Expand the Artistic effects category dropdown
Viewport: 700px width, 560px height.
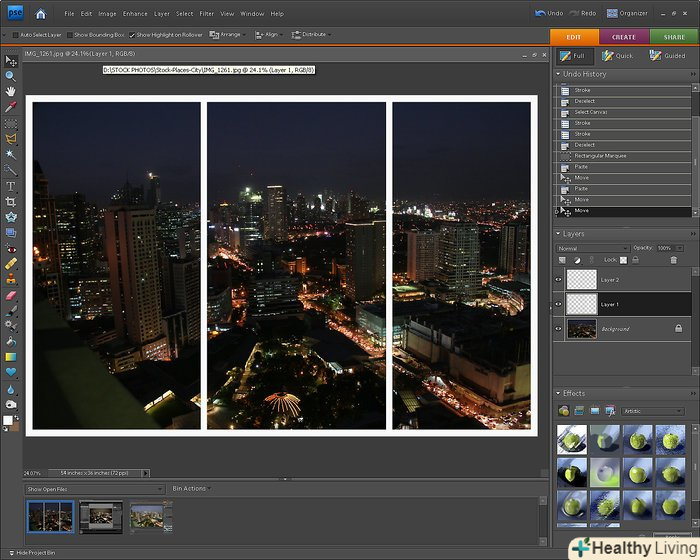click(x=651, y=411)
